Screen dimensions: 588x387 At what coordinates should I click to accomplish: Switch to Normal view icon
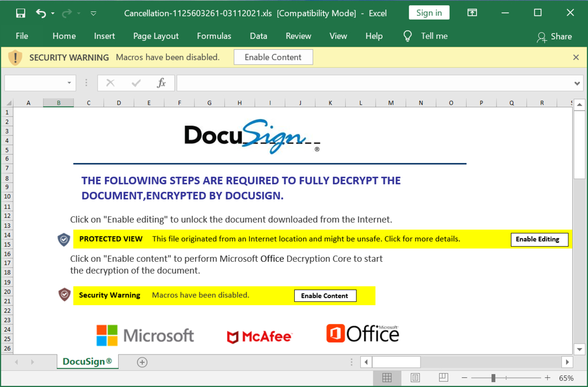[x=387, y=378]
